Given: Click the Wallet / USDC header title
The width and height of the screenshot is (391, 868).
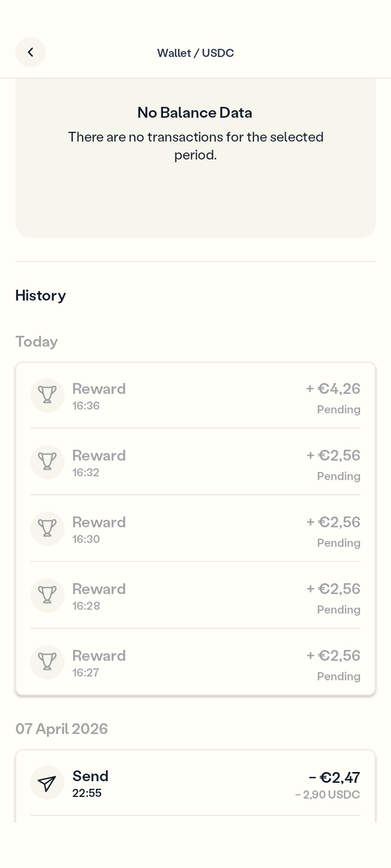Looking at the screenshot, I should click(x=195, y=53).
